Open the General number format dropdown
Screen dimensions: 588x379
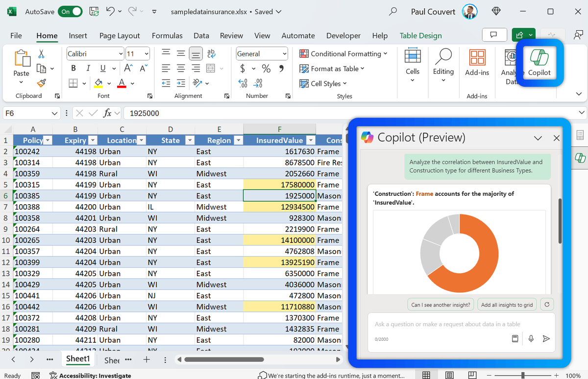click(x=284, y=54)
